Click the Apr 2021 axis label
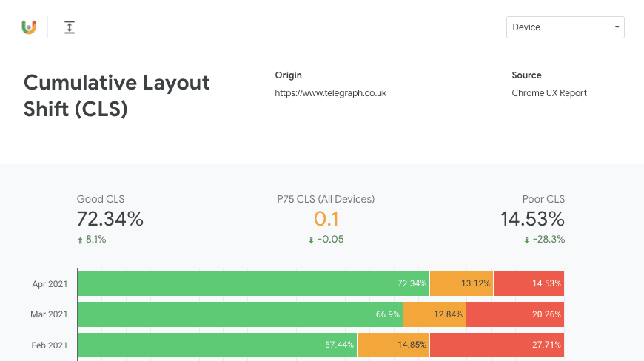The width and height of the screenshot is (644, 361). (x=50, y=284)
